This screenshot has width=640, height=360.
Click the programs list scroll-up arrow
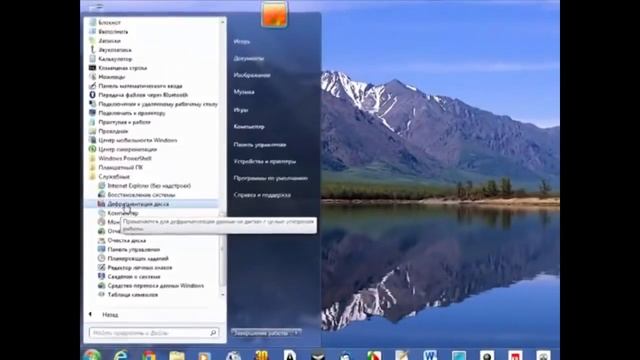click(223, 22)
